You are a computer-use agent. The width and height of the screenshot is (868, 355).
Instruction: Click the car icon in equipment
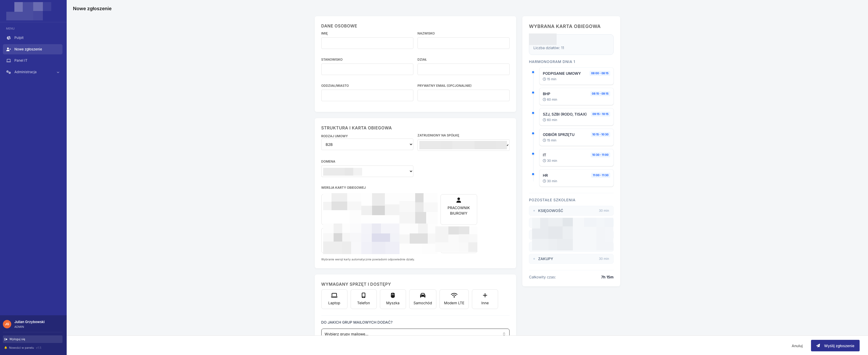point(422,295)
